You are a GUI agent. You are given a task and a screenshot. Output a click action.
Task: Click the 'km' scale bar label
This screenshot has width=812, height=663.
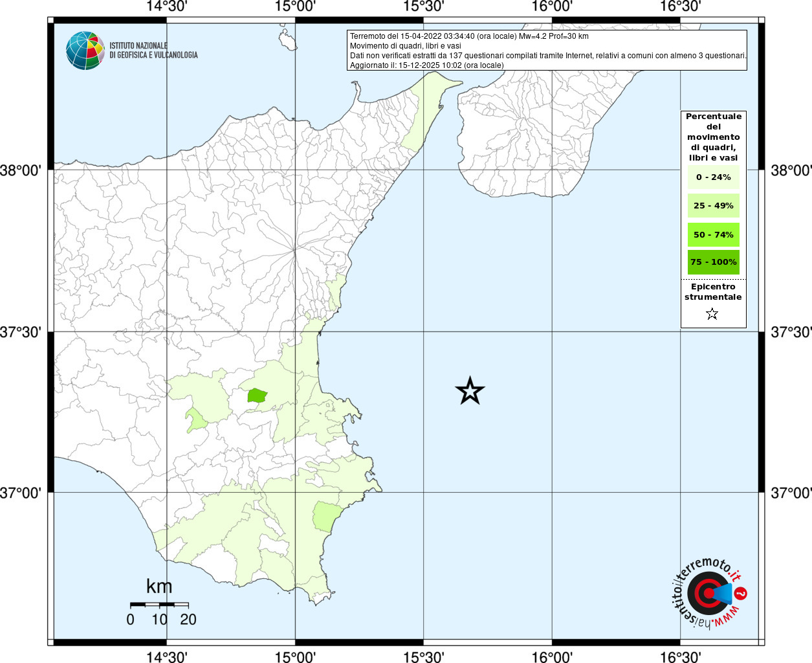[159, 587]
